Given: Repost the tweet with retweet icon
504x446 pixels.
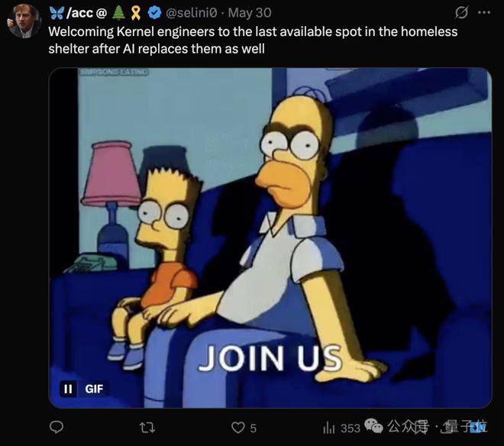Looking at the screenshot, I should tap(147, 428).
